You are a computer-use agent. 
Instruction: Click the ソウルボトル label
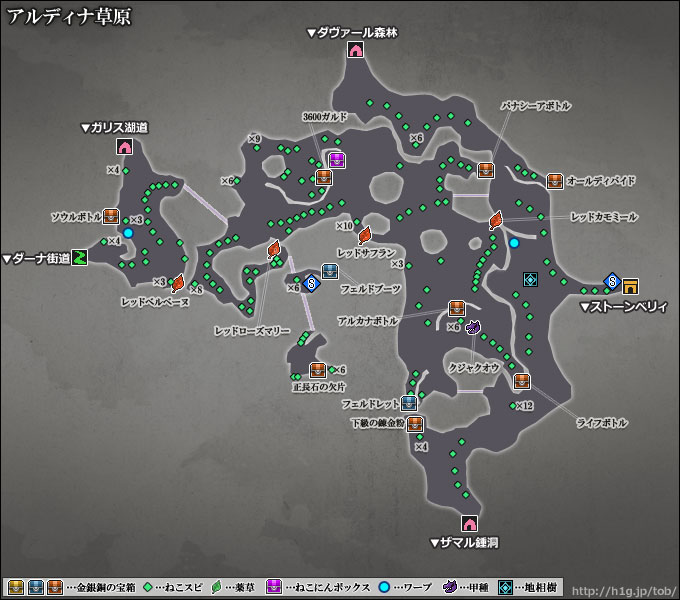click(76, 216)
